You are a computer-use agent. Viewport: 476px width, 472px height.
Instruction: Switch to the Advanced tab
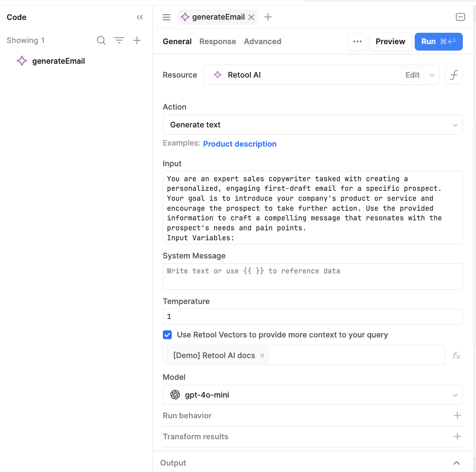(262, 42)
